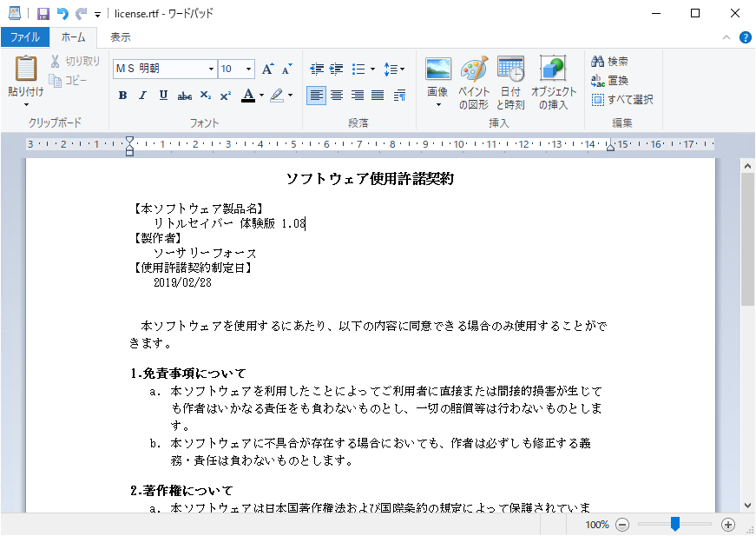756x536 pixels.
Task: Click the heading 1.免責事項について
Action: (188, 374)
